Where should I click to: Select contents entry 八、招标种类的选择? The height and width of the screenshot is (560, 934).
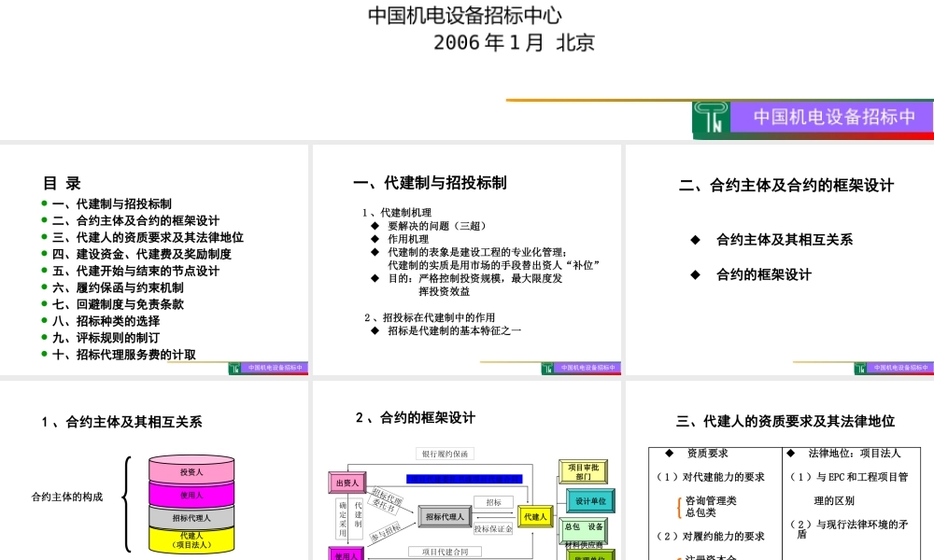106,321
